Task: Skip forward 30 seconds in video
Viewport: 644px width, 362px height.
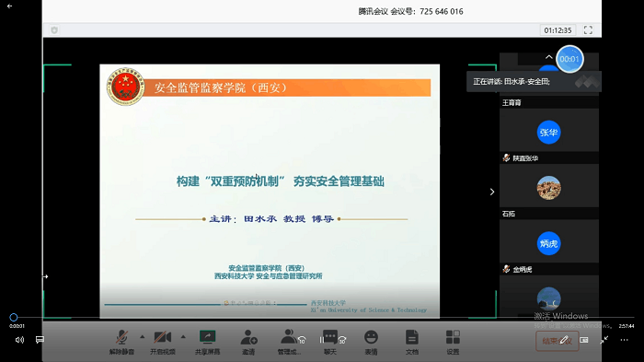Action: click(x=342, y=340)
